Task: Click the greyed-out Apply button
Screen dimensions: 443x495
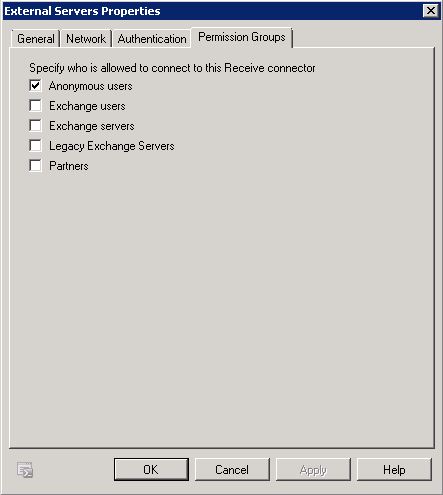Action: pos(313,469)
